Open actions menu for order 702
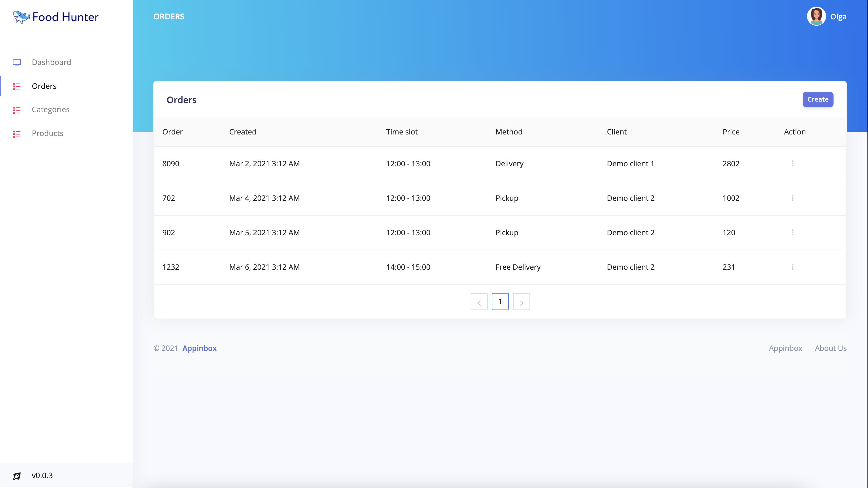The image size is (868, 488). pos(792,198)
